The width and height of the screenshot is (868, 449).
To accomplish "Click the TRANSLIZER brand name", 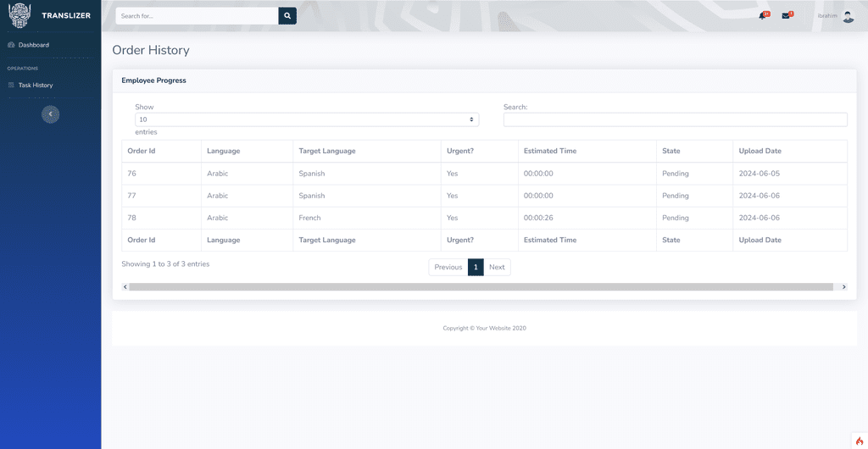I will pyautogui.click(x=66, y=15).
